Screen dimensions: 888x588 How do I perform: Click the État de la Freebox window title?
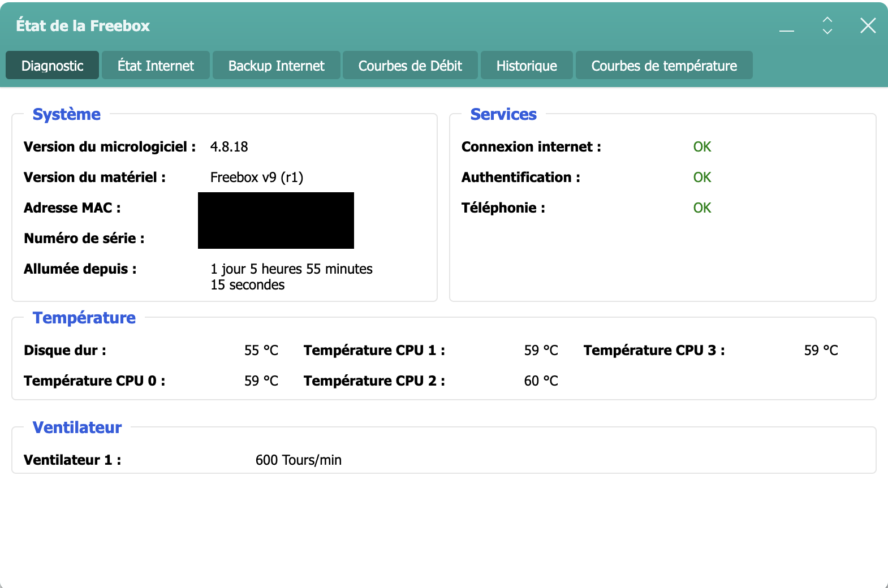83,26
